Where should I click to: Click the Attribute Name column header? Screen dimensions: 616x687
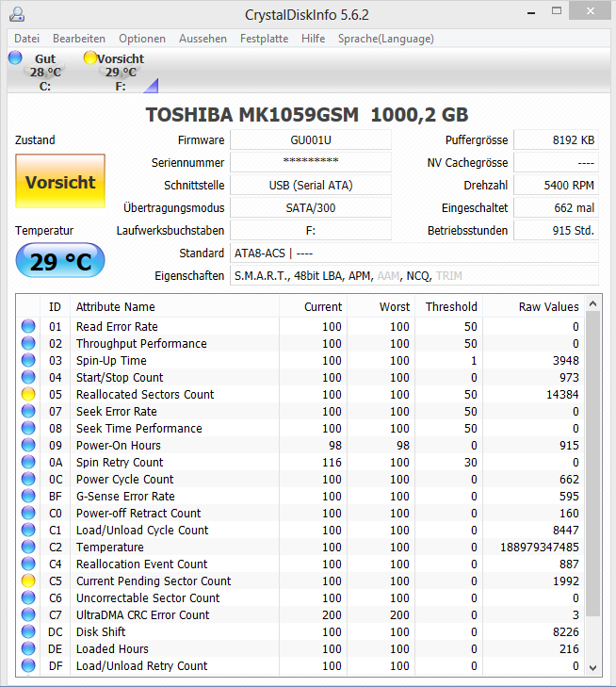174,306
